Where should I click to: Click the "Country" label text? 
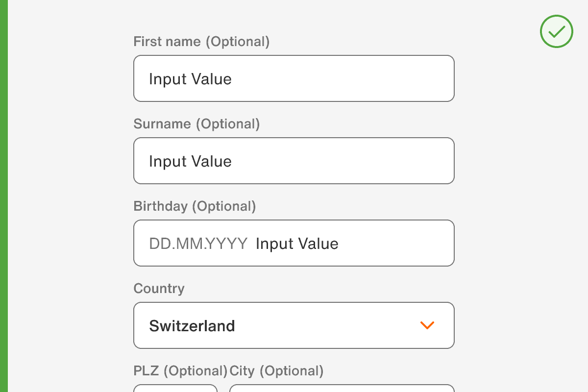click(159, 289)
